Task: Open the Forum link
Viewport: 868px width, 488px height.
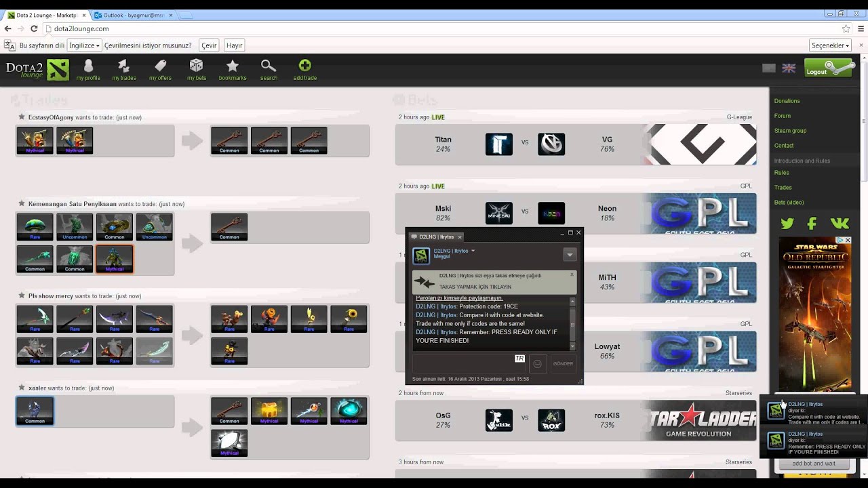Action: click(783, 116)
